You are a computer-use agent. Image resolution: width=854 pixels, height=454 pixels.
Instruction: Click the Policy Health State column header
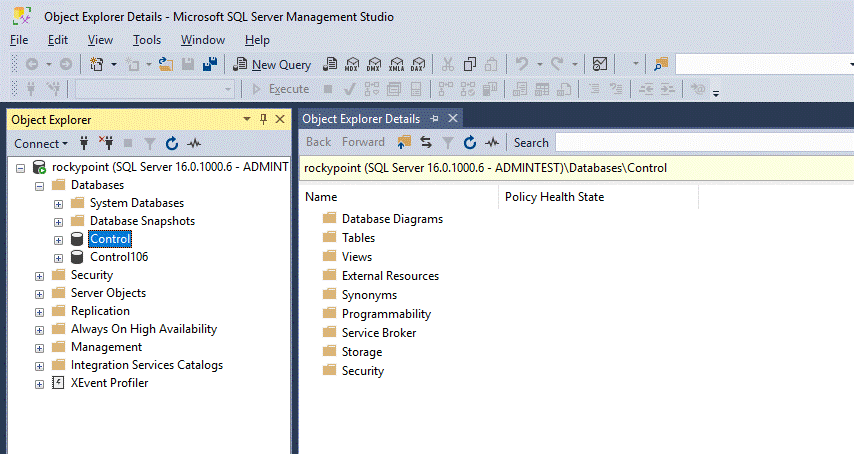pyautogui.click(x=599, y=197)
